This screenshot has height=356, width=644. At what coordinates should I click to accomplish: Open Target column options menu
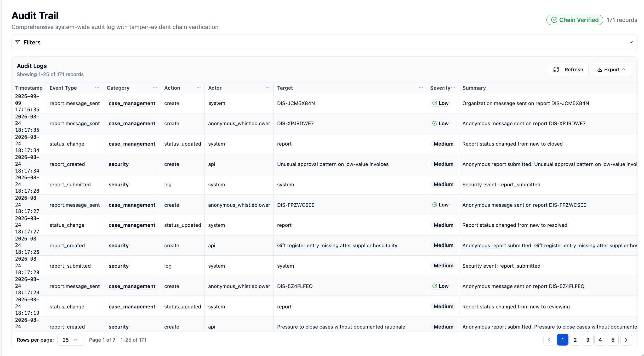coord(421,88)
